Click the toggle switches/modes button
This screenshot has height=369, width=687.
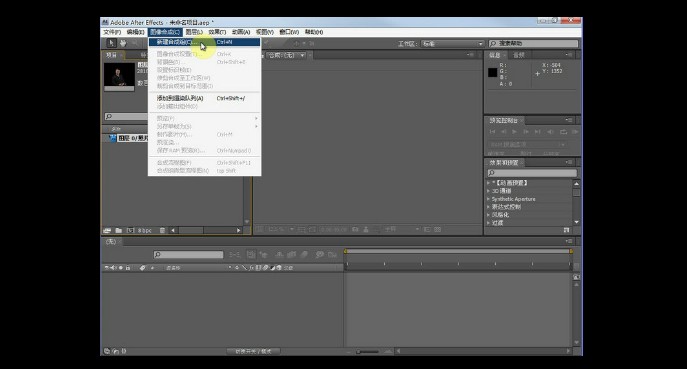tap(253, 351)
